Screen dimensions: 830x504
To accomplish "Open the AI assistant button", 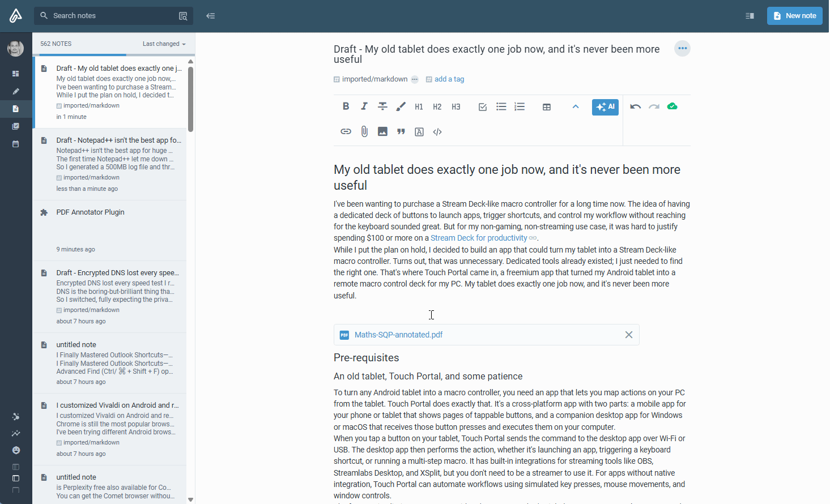I will pyautogui.click(x=605, y=107).
